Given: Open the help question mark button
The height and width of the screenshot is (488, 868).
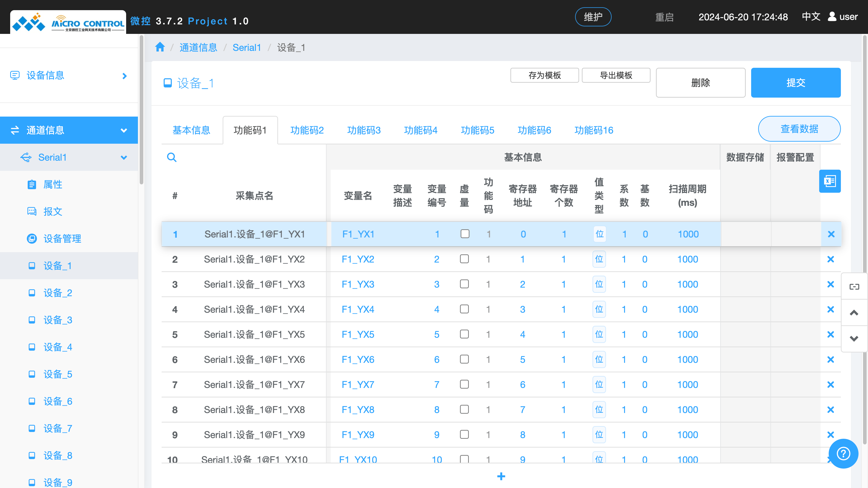Looking at the screenshot, I should 843,453.
